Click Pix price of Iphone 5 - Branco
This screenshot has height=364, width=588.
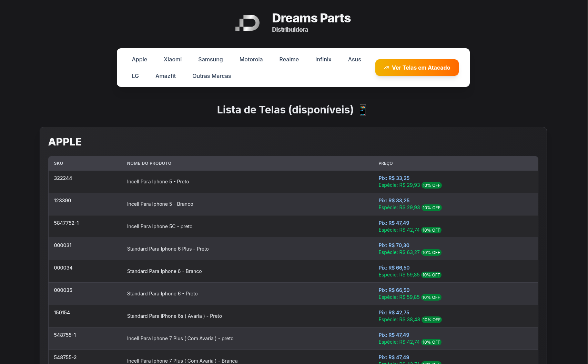(394, 201)
